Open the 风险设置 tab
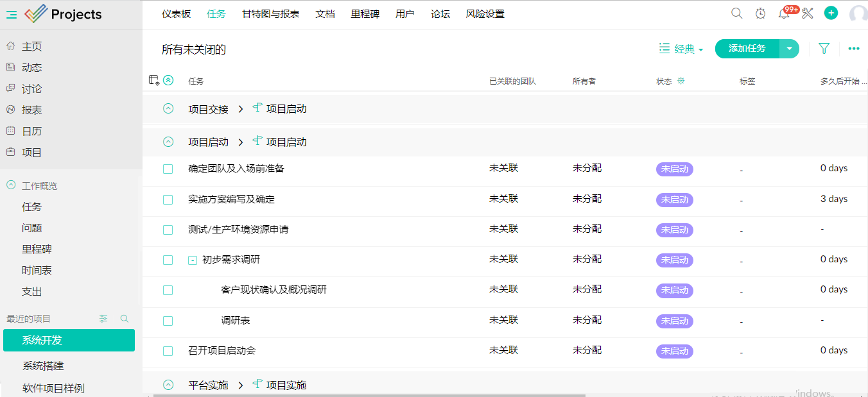The height and width of the screenshot is (397, 868). coord(485,14)
